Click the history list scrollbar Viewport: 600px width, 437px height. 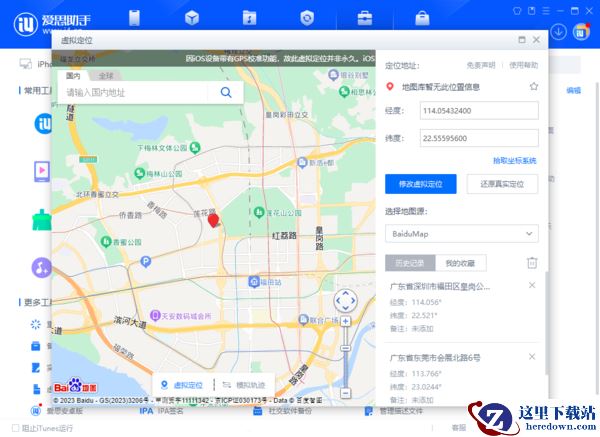547,323
